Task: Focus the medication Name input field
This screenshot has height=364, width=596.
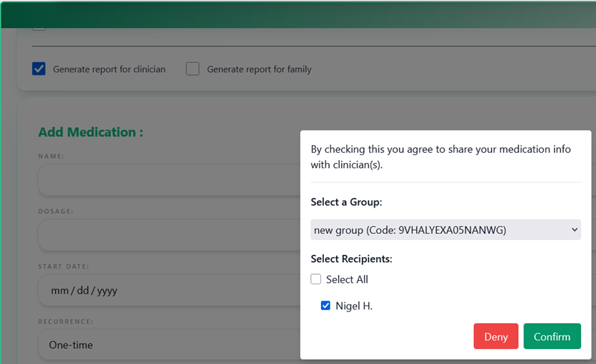Action: tap(169, 179)
